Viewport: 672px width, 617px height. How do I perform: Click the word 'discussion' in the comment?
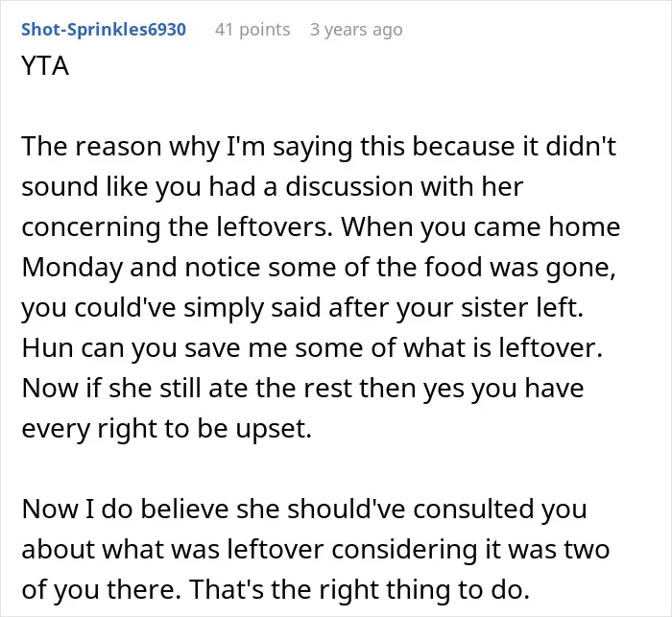(x=348, y=187)
